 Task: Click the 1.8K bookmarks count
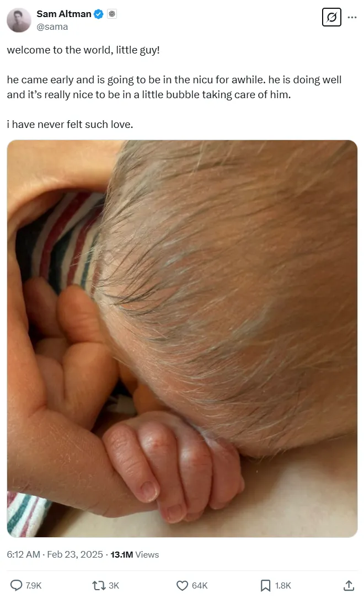tap(283, 586)
